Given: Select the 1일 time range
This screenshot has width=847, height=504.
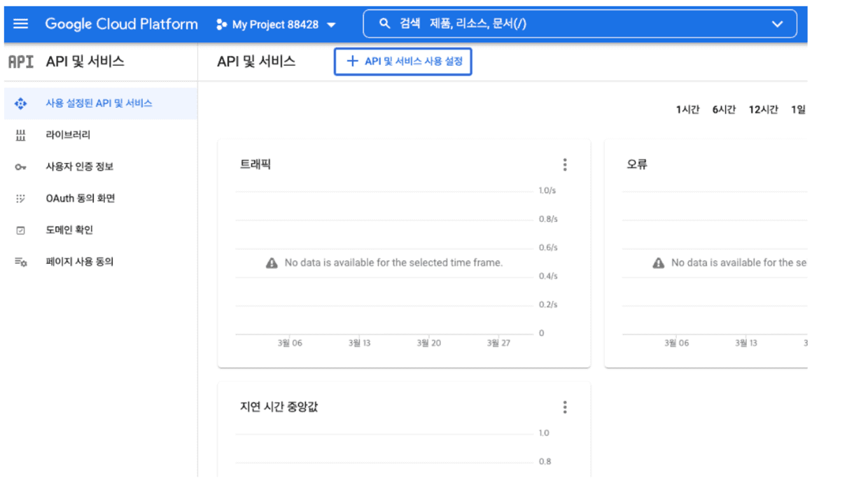Looking at the screenshot, I should pyautogui.click(x=798, y=110).
